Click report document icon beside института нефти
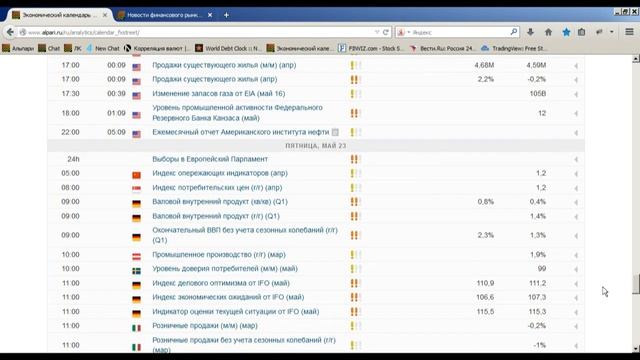 [335, 132]
